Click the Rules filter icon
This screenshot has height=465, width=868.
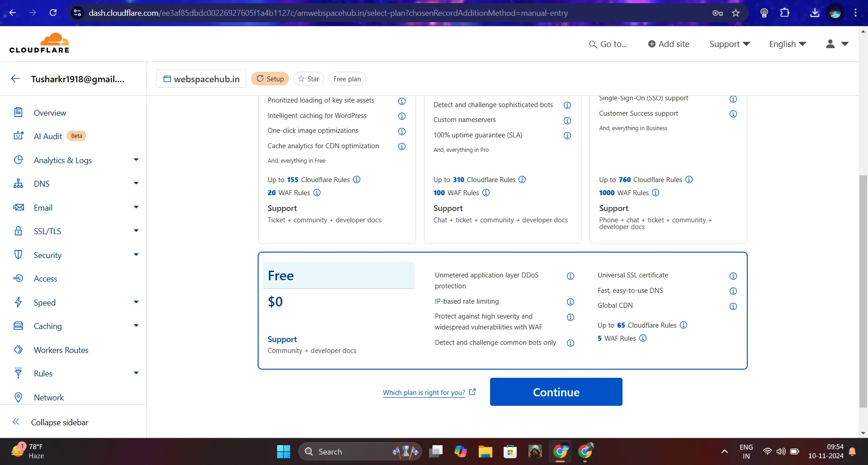(18, 373)
